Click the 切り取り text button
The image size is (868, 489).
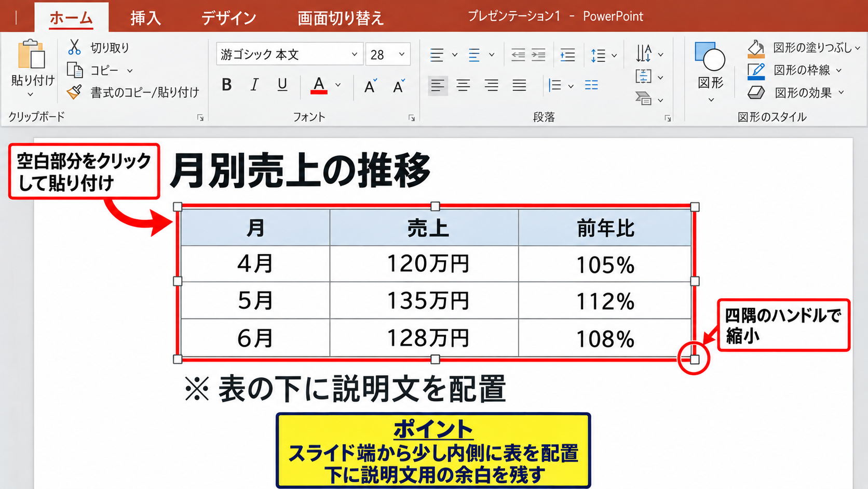tap(110, 48)
